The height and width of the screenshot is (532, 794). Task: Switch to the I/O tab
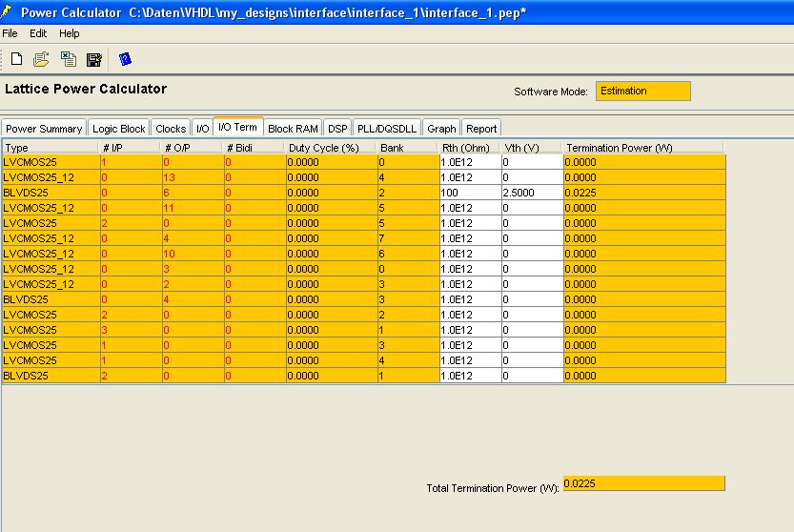[x=202, y=129]
